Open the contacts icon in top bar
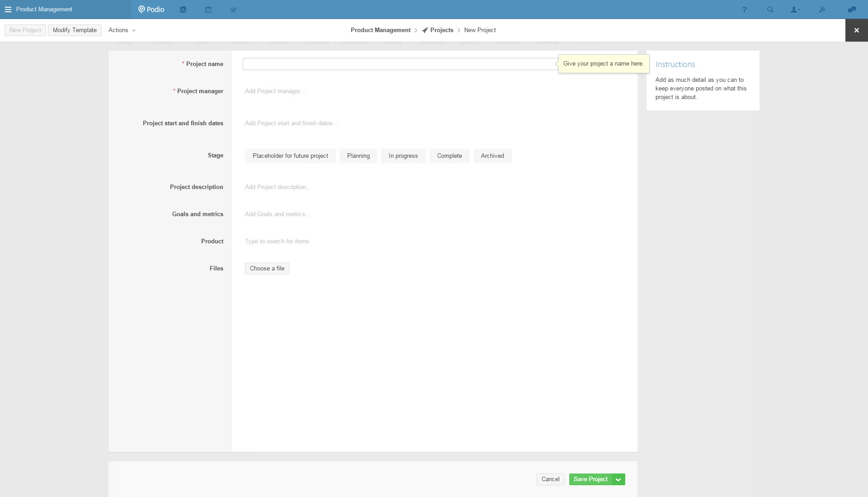 pos(183,9)
